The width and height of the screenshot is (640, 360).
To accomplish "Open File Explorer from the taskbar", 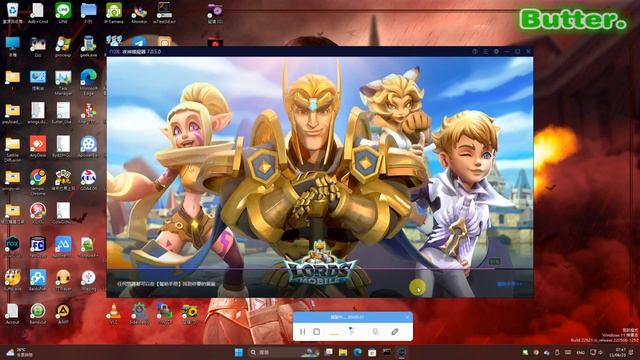I will 343,352.
